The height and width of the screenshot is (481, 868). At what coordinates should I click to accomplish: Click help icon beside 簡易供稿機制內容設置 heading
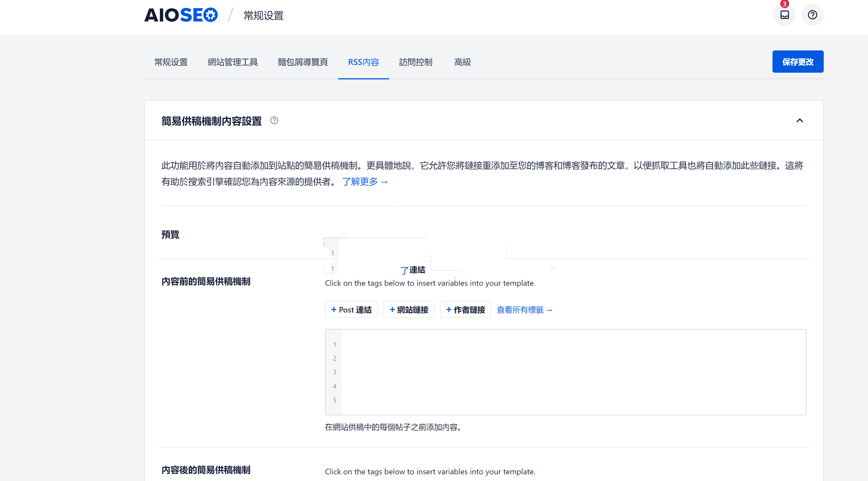[274, 120]
